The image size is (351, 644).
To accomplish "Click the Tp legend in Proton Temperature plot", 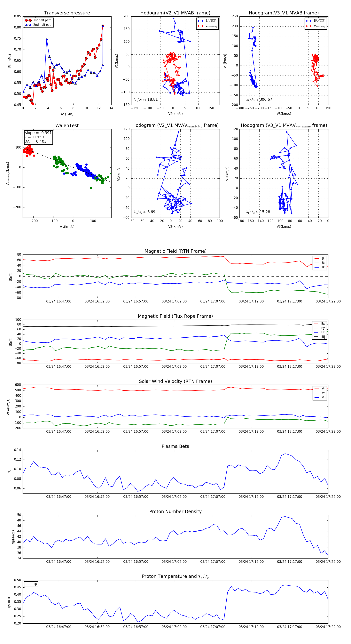I will 31,584.
